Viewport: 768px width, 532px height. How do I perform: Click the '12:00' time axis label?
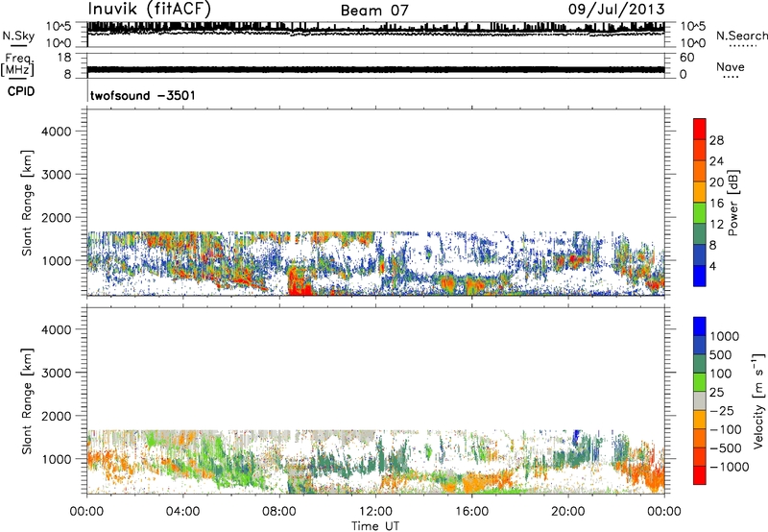tap(375, 512)
